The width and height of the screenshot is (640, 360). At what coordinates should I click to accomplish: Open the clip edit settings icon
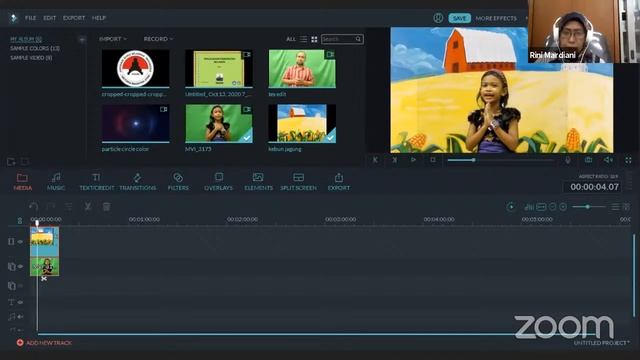[69, 207]
